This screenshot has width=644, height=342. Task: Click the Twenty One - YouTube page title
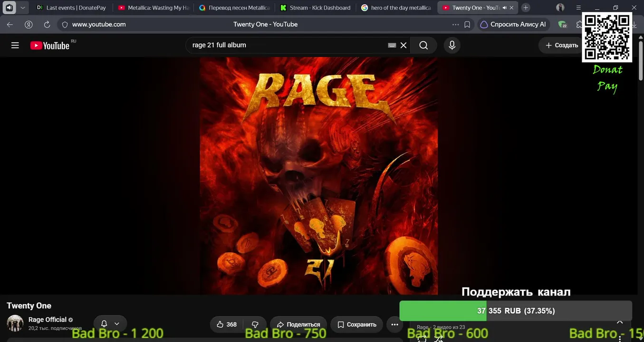(x=265, y=24)
